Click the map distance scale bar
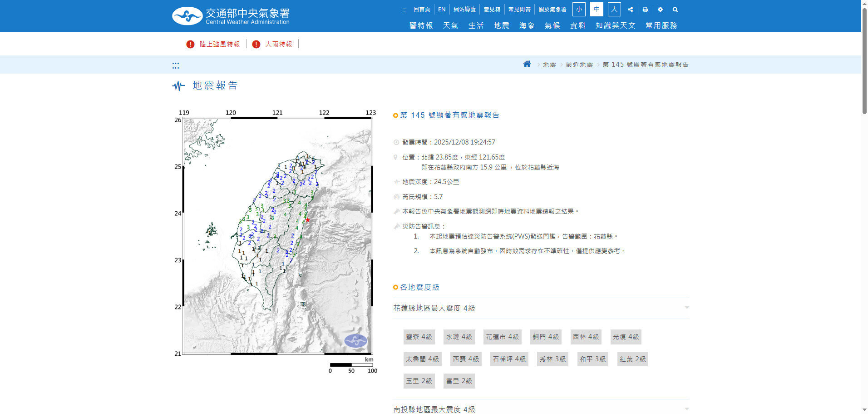Screen dimensions: 868x414 (x=351, y=364)
